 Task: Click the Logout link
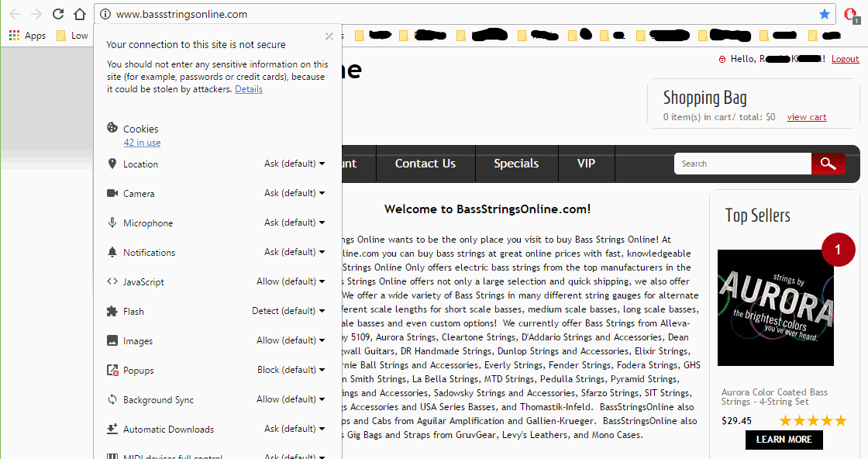coord(846,59)
